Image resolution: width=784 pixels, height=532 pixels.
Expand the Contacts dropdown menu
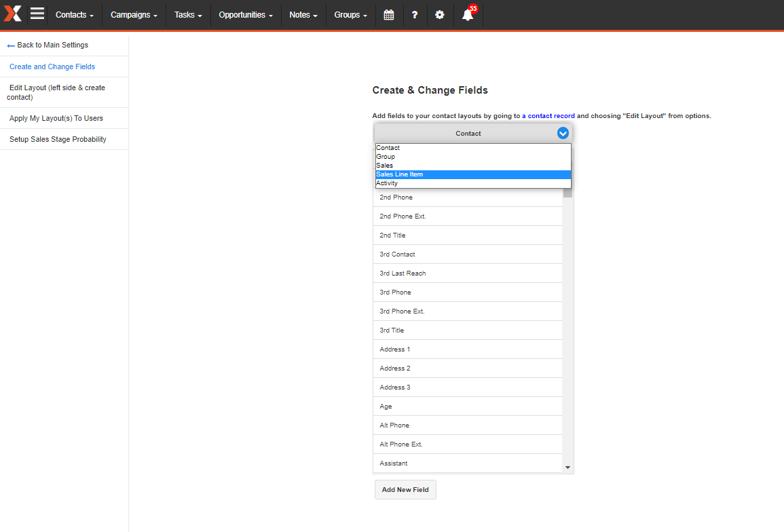click(75, 15)
